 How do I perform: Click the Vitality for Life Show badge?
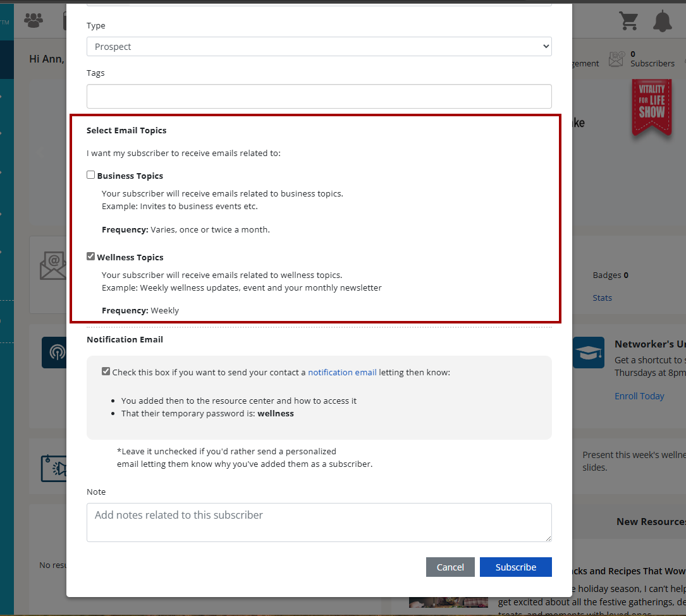651,106
